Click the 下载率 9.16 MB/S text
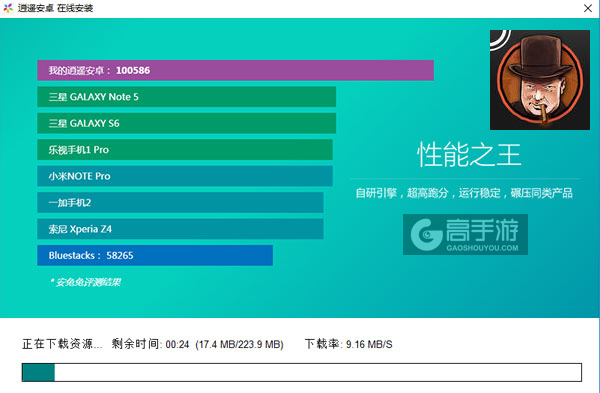Image resolution: width=600 pixels, height=393 pixels. click(x=348, y=344)
